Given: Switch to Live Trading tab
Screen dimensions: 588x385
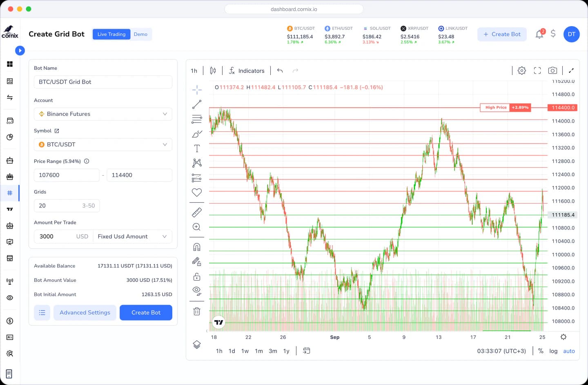Looking at the screenshot, I should (x=111, y=34).
